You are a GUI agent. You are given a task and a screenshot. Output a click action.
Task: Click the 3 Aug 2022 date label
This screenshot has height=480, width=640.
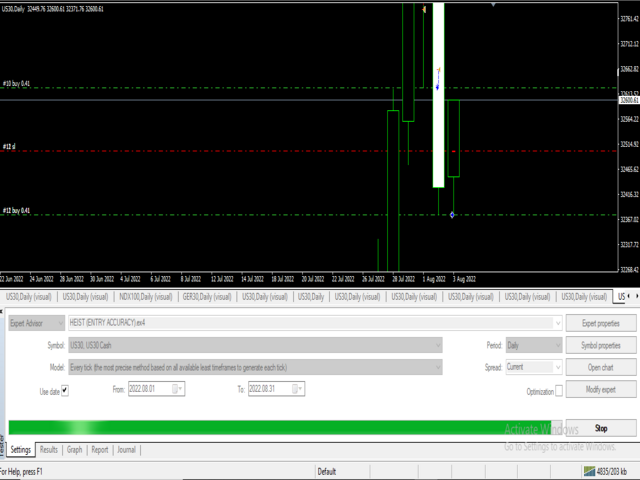464,279
